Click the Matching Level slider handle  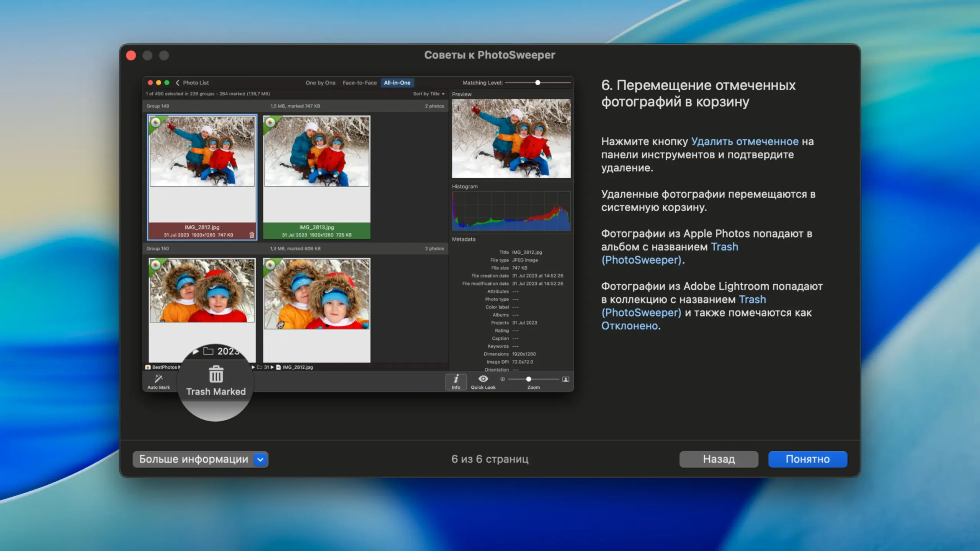(537, 83)
